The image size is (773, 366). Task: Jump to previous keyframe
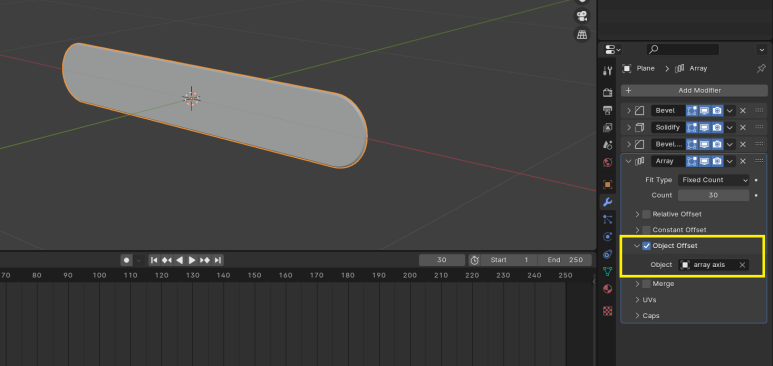[x=167, y=260]
